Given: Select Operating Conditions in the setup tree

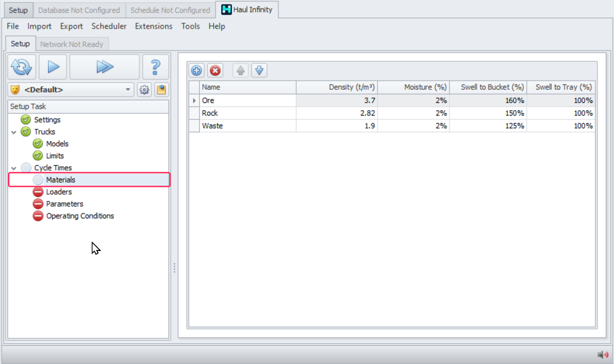Looking at the screenshot, I should (80, 216).
